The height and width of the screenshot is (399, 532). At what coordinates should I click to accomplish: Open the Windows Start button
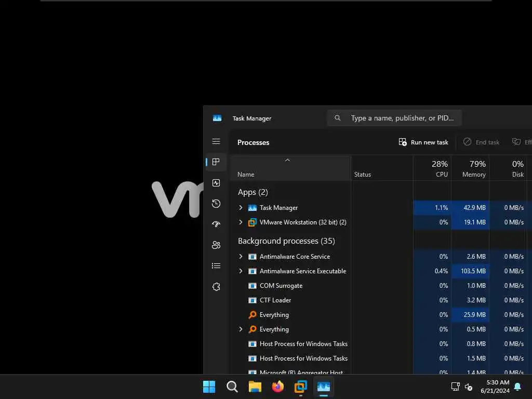[209, 387]
